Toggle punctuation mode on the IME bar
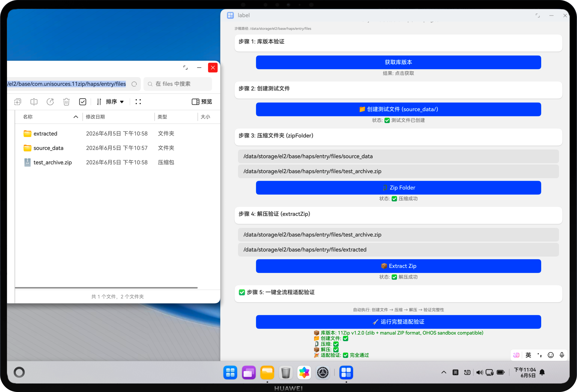The width and height of the screenshot is (577, 392). (x=540, y=355)
